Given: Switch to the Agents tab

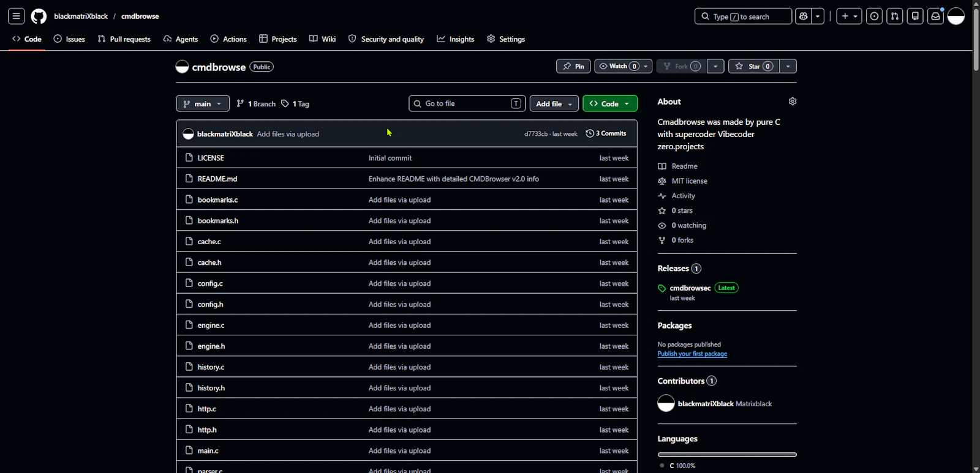Looking at the screenshot, I should click(x=181, y=39).
